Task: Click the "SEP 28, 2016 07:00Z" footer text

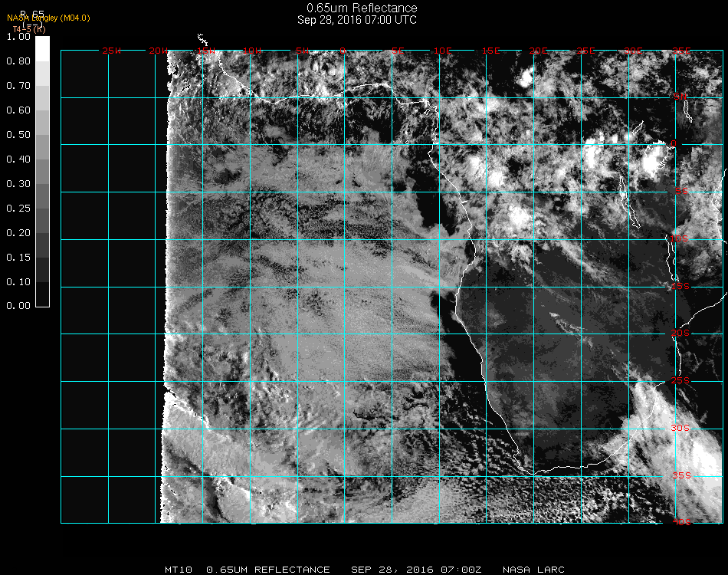Action: pyautogui.click(x=416, y=570)
